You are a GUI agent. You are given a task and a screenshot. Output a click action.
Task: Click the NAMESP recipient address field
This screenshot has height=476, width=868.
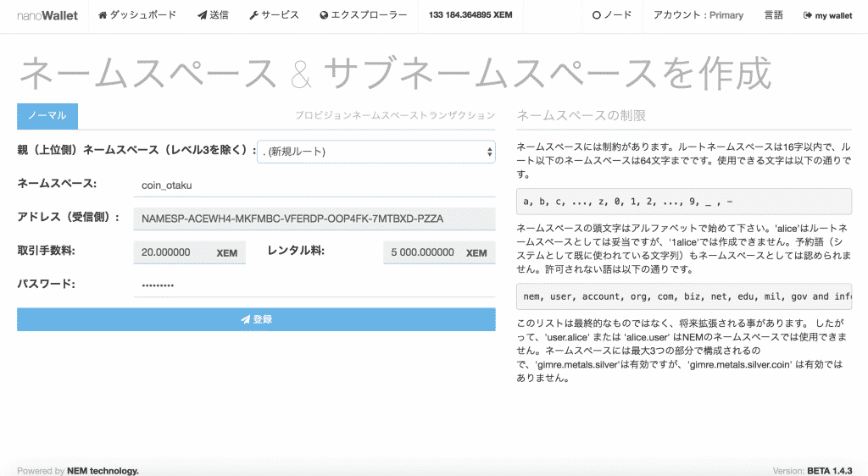[x=314, y=219]
